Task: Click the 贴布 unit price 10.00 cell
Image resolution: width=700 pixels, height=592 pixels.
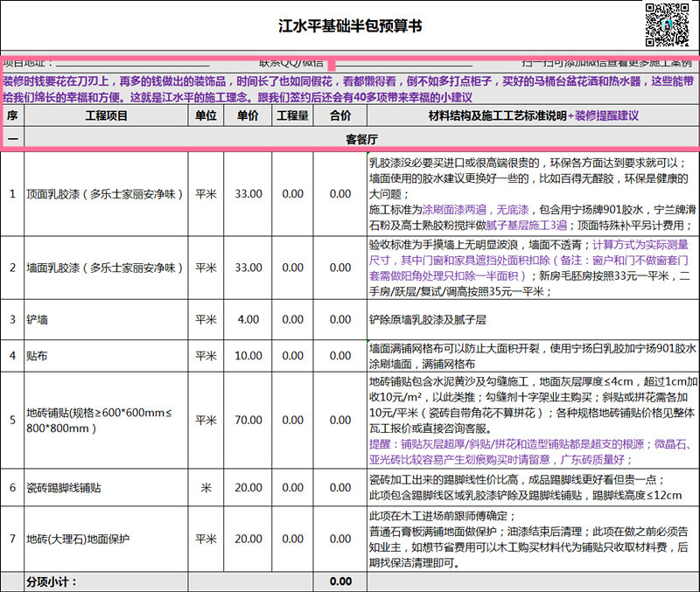Action: pos(248,356)
